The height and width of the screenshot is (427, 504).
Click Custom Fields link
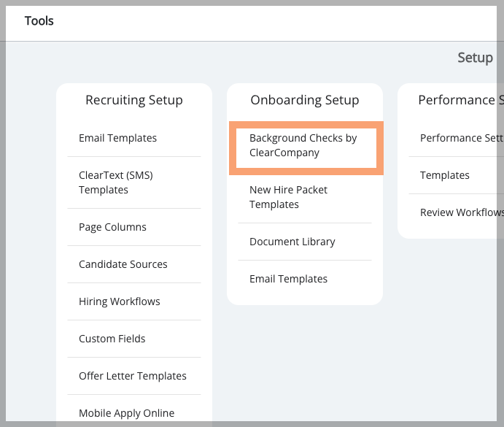tap(112, 339)
